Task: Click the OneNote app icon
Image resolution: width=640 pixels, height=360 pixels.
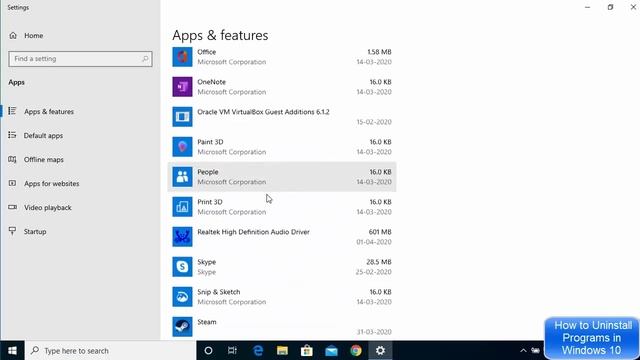Action: (182, 87)
